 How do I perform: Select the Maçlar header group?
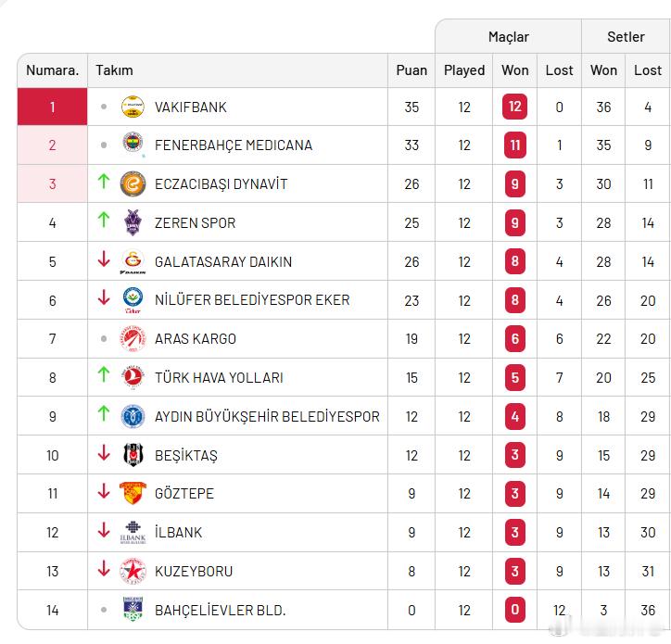click(509, 37)
